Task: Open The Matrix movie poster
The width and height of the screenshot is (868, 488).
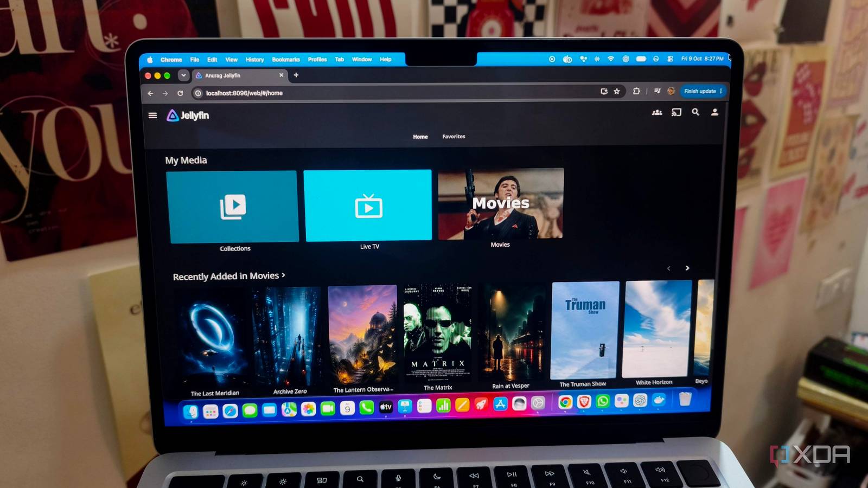Action: coord(437,332)
